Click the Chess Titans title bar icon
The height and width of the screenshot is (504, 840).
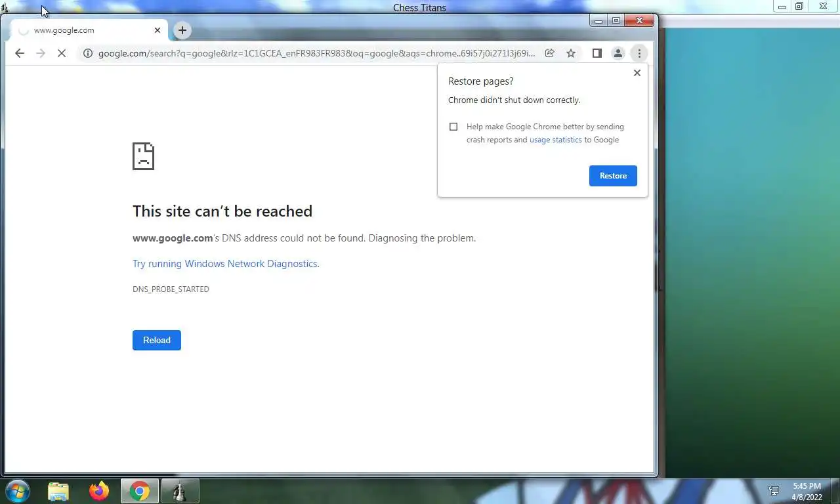tap(5, 8)
